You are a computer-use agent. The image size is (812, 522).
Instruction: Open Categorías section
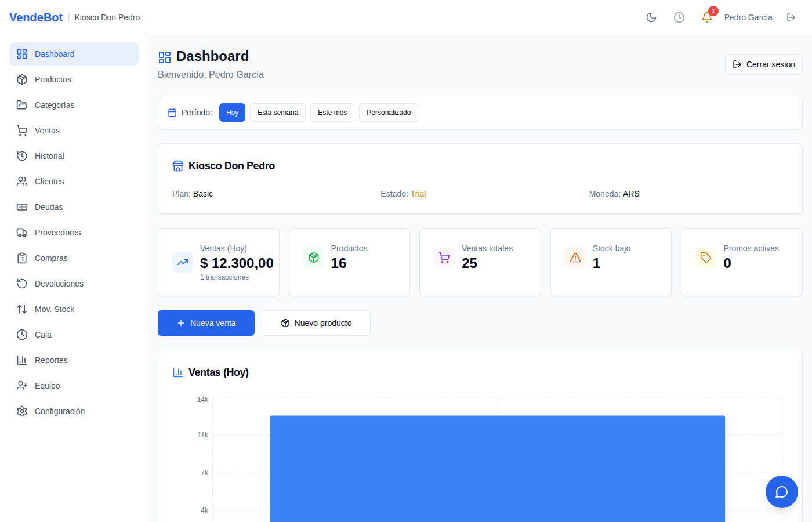pos(74,105)
